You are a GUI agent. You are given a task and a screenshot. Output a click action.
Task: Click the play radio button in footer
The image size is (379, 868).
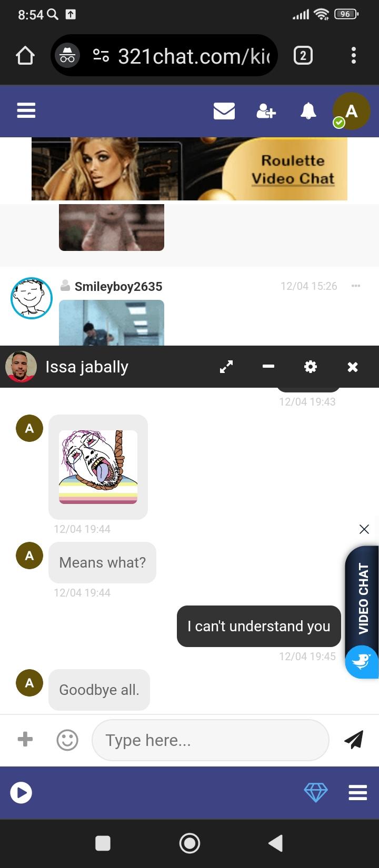tap(21, 792)
